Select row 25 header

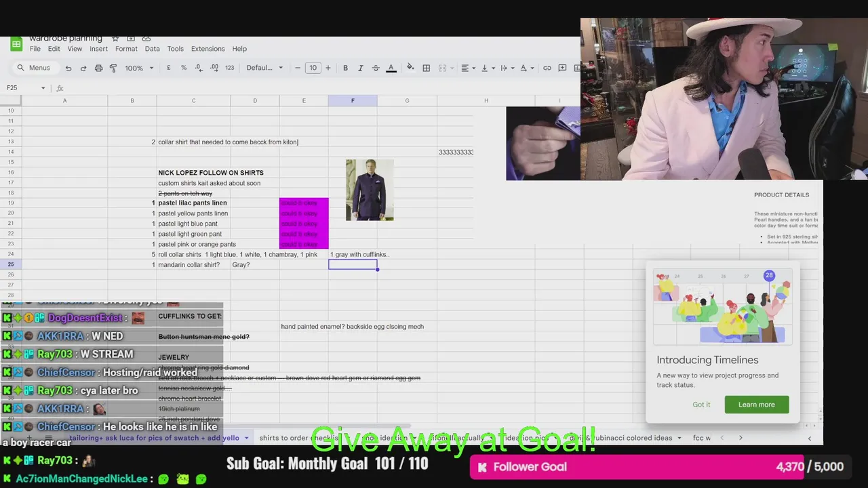(x=11, y=264)
